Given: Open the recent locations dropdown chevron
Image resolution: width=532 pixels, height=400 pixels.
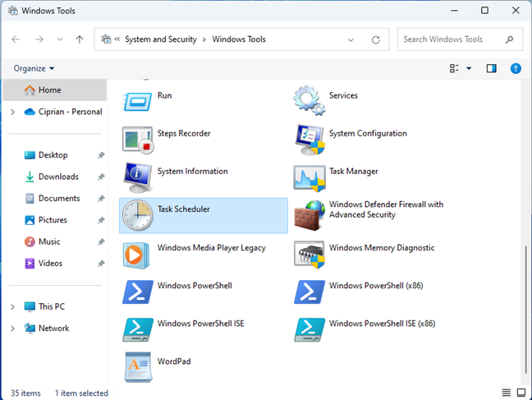Looking at the screenshot, I should [x=60, y=39].
